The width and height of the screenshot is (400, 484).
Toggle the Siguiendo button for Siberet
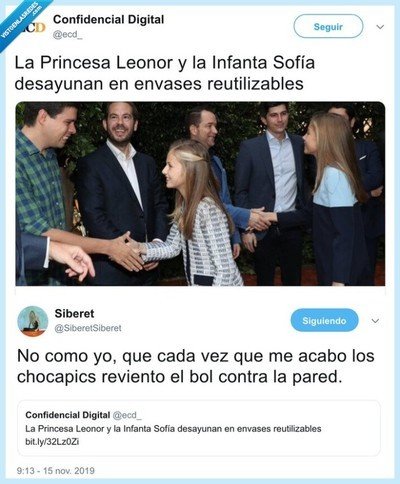click(x=324, y=320)
